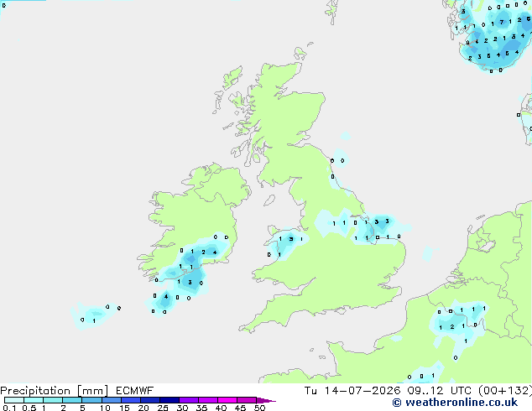Click the 45–50 mm legend color swatch
Image resolution: width=532 pixels, height=411 pixels.
click(x=247, y=400)
